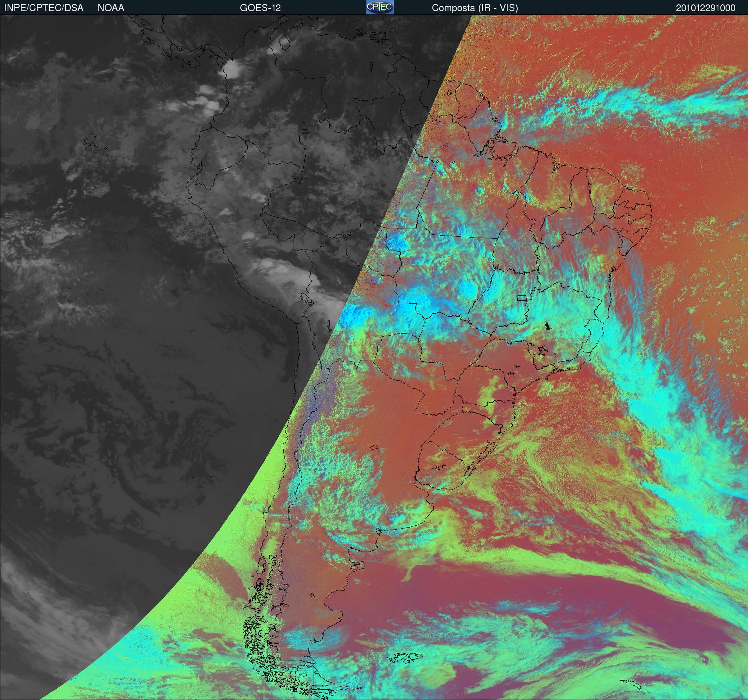Select the GOES-12 satellite label

tap(260, 8)
